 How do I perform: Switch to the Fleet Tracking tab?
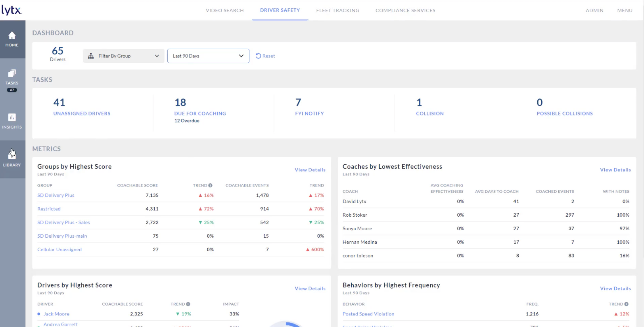tap(337, 10)
